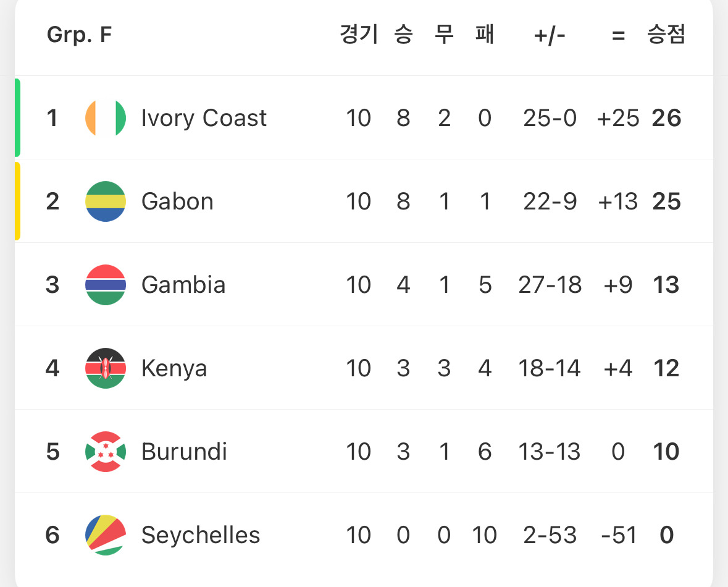Click the +/- goals column header
This screenshot has height=587, width=728.
(550, 36)
